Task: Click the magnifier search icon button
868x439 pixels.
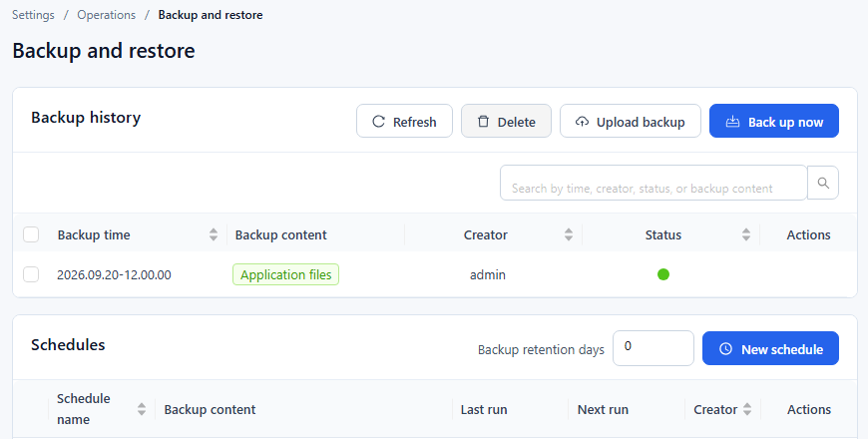Action: pyautogui.click(x=823, y=183)
